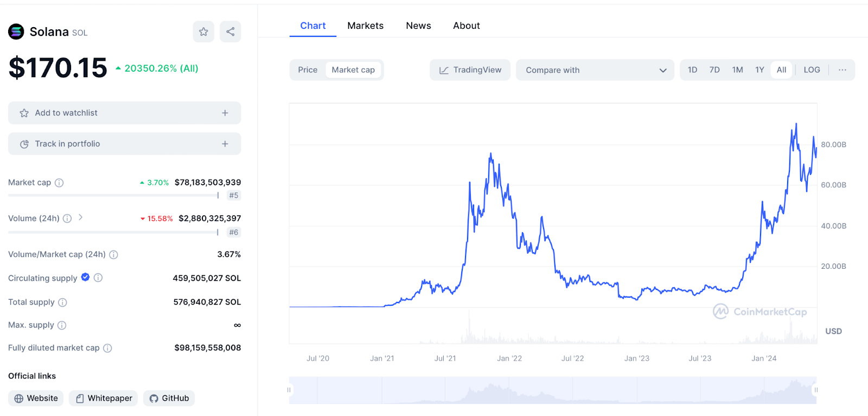Viewport: 868px width, 416px height.
Task: Track Solana in portfolio
Action: [124, 144]
